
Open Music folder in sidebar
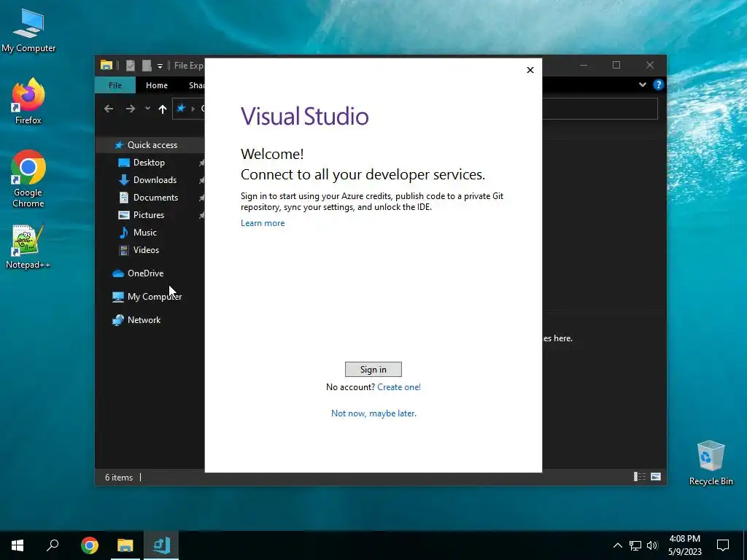click(x=144, y=233)
